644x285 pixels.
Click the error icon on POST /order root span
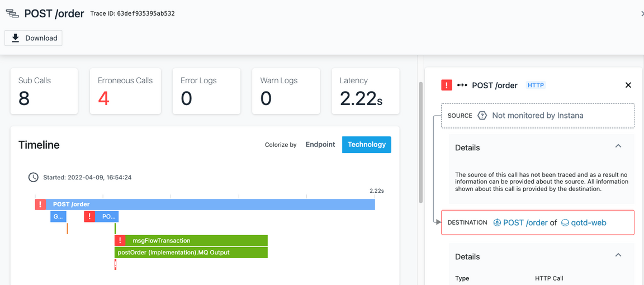pyautogui.click(x=40, y=204)
